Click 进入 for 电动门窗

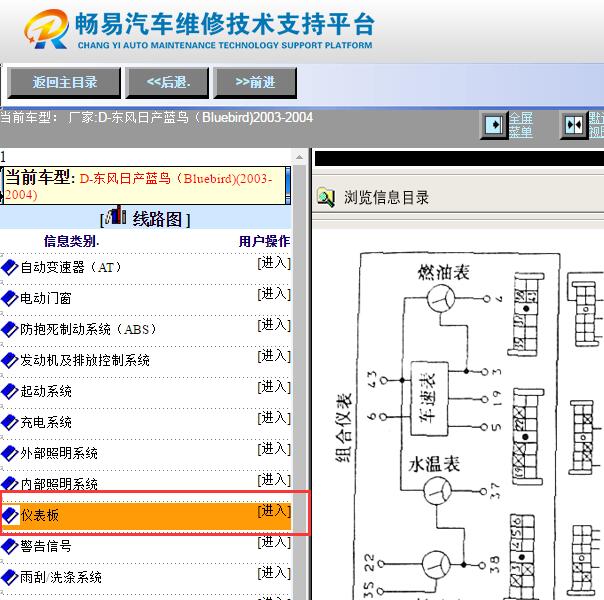click(x=274, y=294)
